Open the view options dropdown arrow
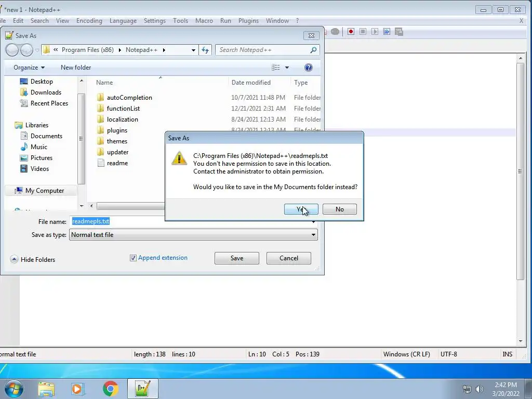Screen dimensions: 532x399 click(x=287, y=68)
